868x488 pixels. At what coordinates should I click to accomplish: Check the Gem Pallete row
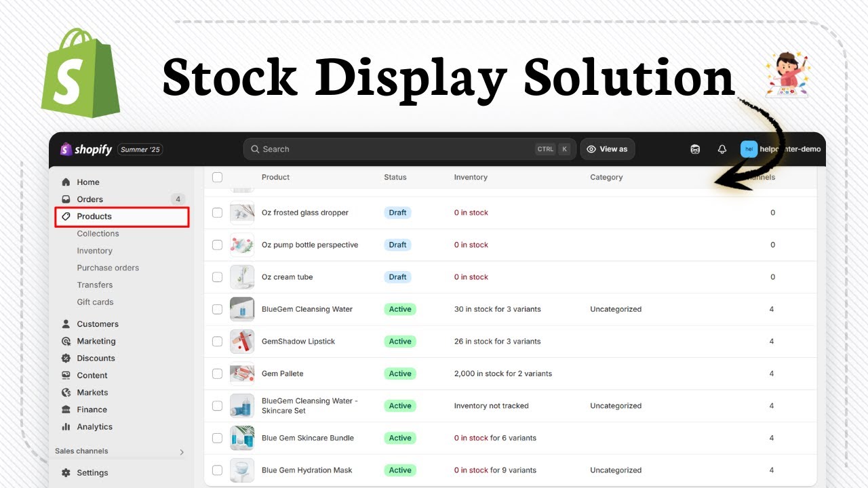point(217,373)
